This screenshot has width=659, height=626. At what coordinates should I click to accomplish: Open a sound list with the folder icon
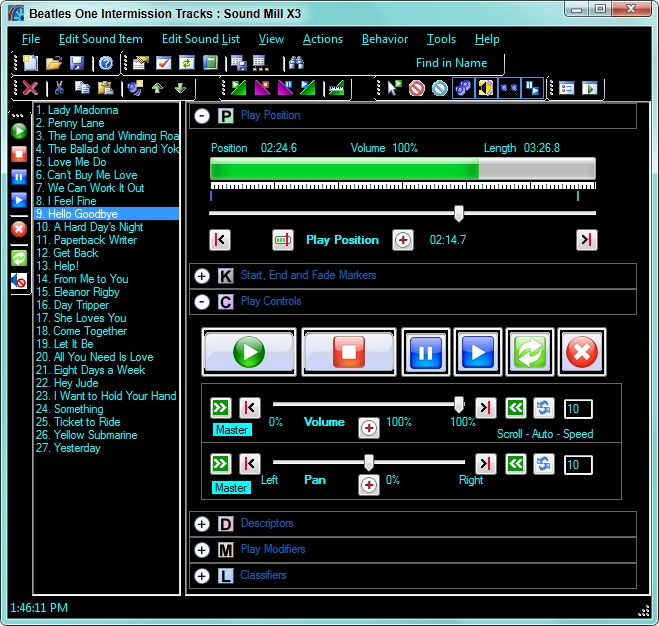[54, 63]
